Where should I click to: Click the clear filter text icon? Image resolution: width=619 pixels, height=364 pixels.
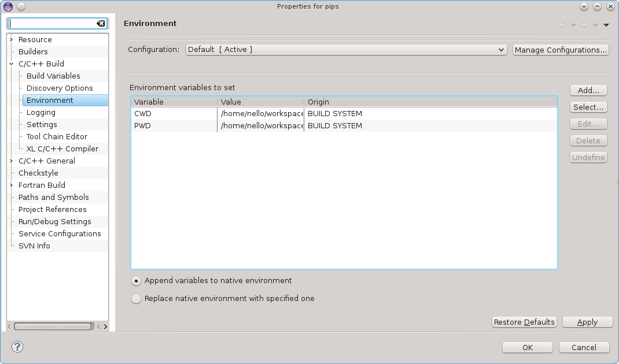(x=101, y=24)
